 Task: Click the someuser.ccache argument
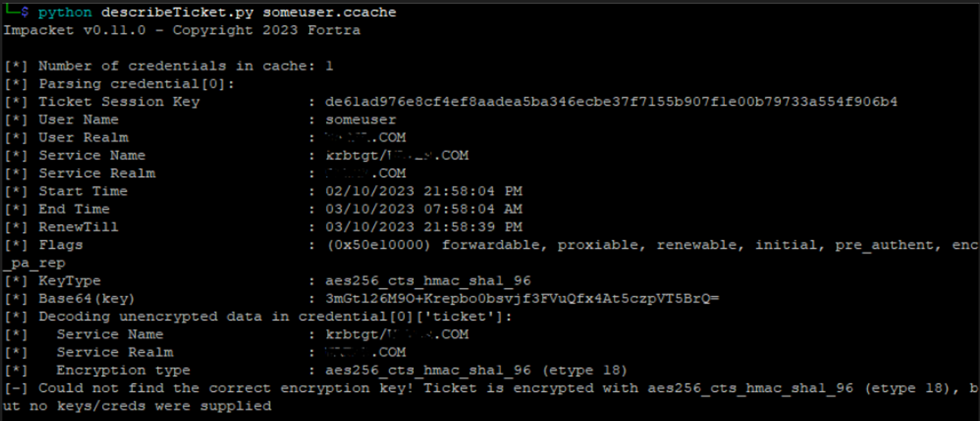pyautogui.click(x=329, y=12)
